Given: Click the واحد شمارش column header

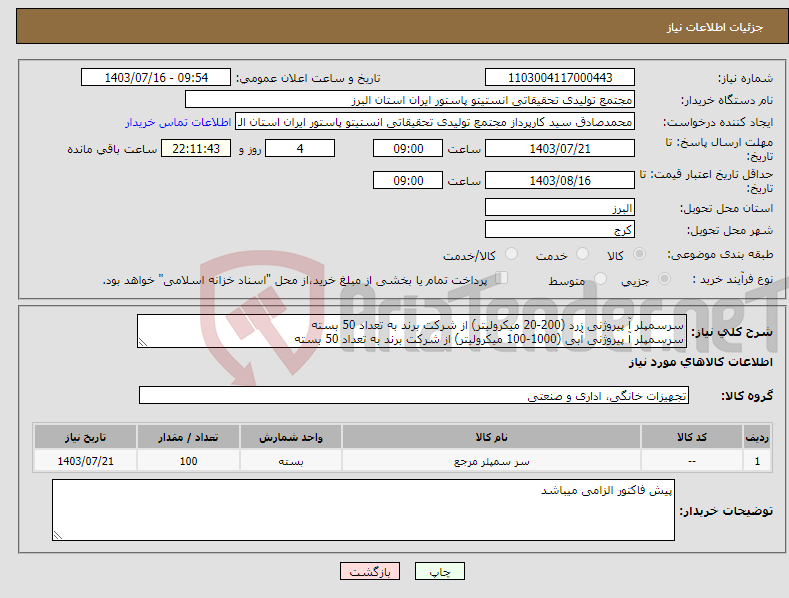Looking at the screenshot, I should coord(291,437).
